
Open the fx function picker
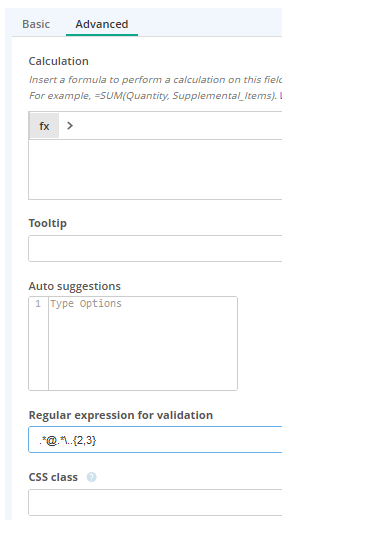[x=44, y=126]
